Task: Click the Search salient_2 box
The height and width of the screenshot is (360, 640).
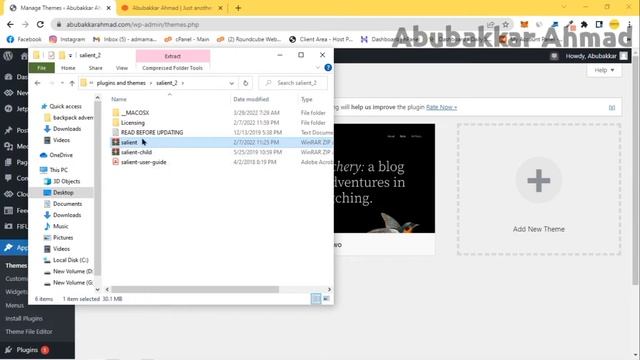Action: pos(293,83)
